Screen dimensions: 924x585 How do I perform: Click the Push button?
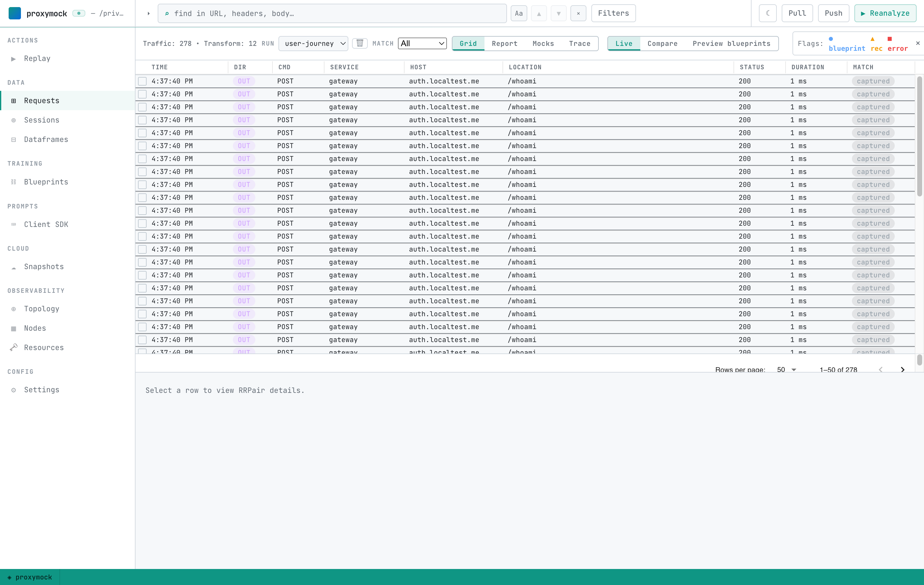coord(833,14)
